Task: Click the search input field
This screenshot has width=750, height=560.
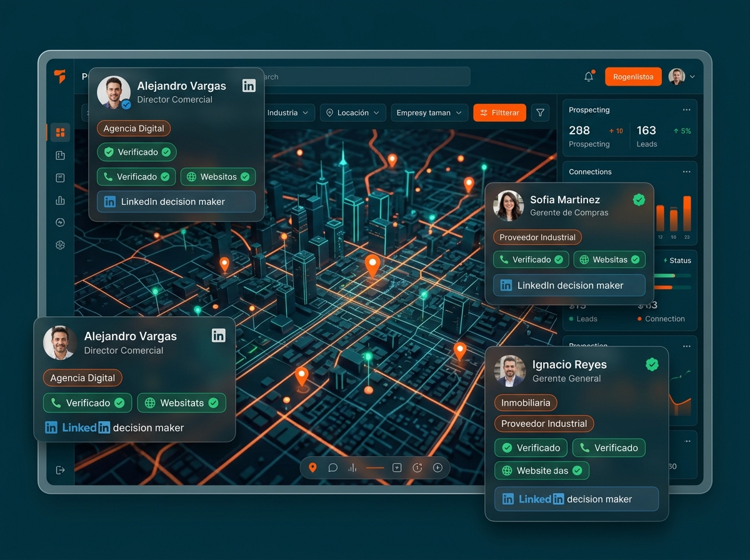Action: (367, 77)
